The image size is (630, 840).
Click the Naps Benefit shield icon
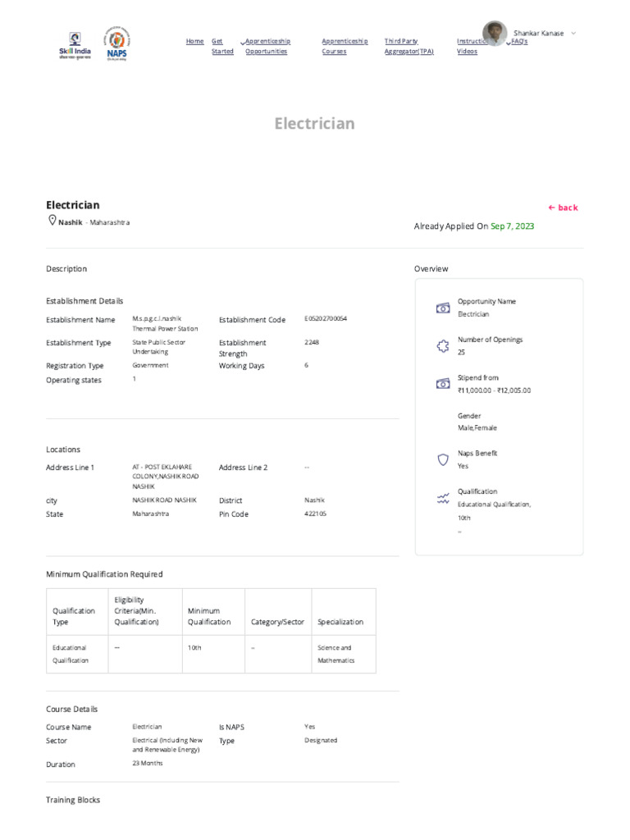point(443,459)
